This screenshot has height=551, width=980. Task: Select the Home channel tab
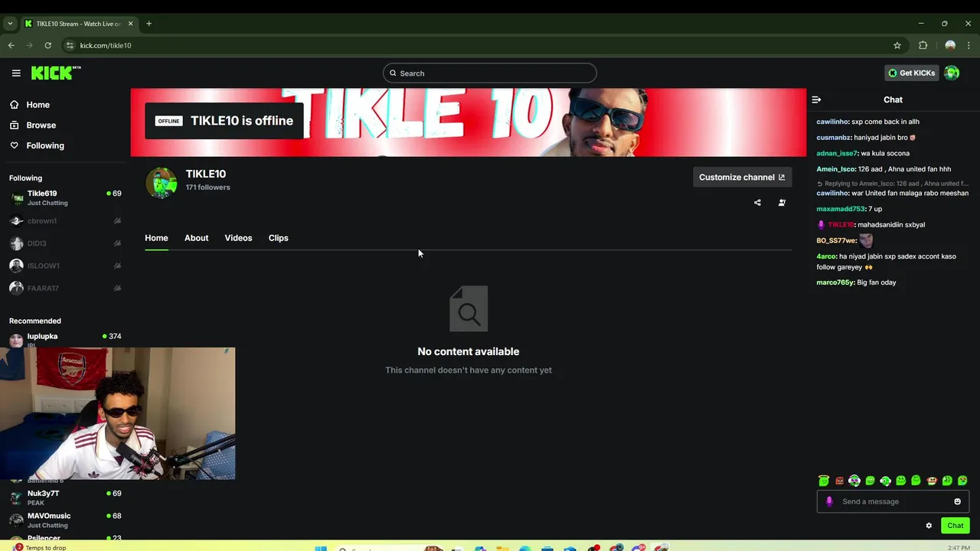[x=156, y=238]
